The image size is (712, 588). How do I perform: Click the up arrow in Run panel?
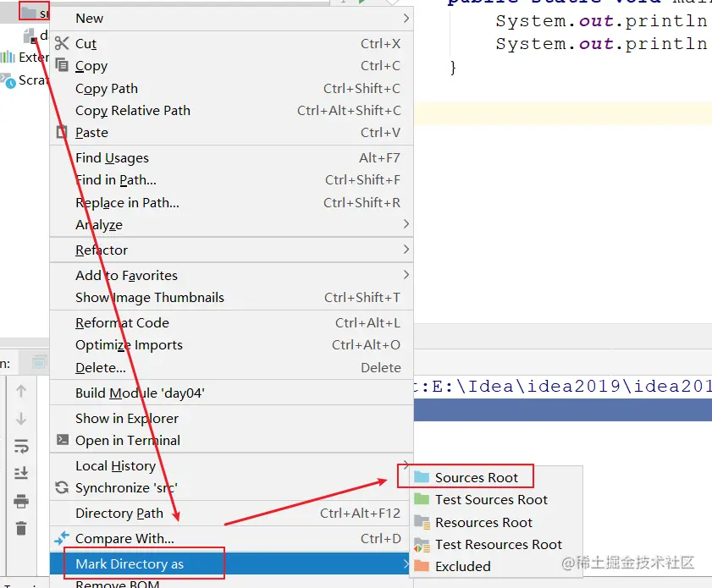coord(21,391)
